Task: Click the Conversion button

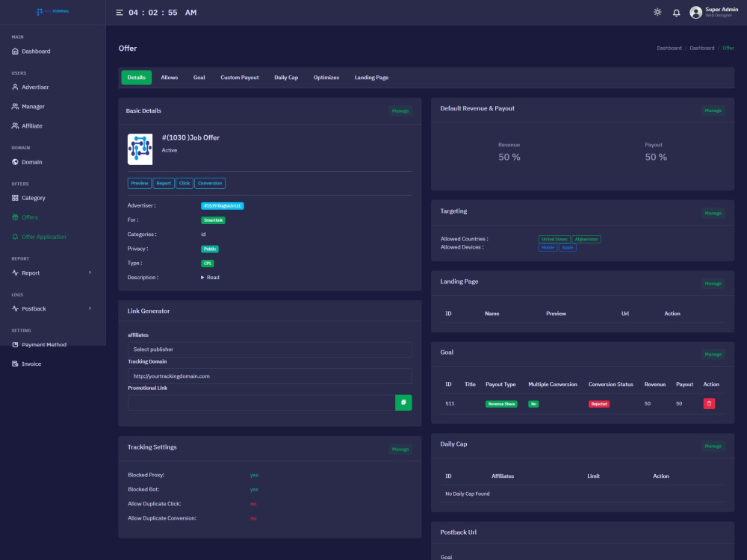Action: pos(210,184)
